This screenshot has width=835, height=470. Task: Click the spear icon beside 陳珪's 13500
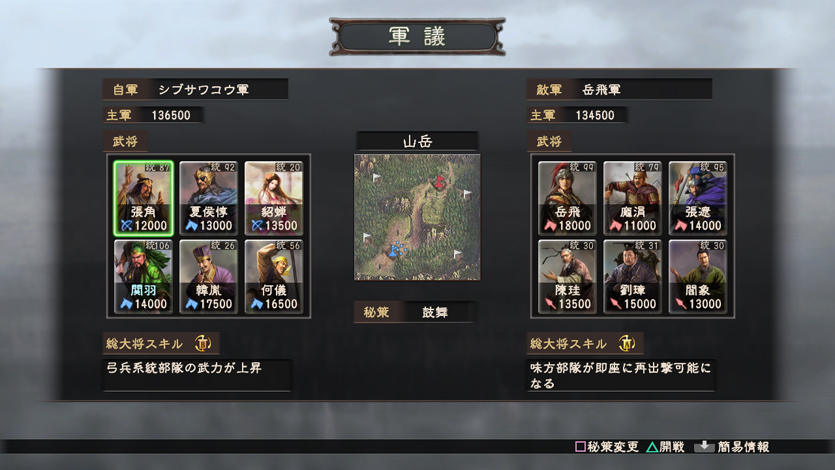point(550,304)
